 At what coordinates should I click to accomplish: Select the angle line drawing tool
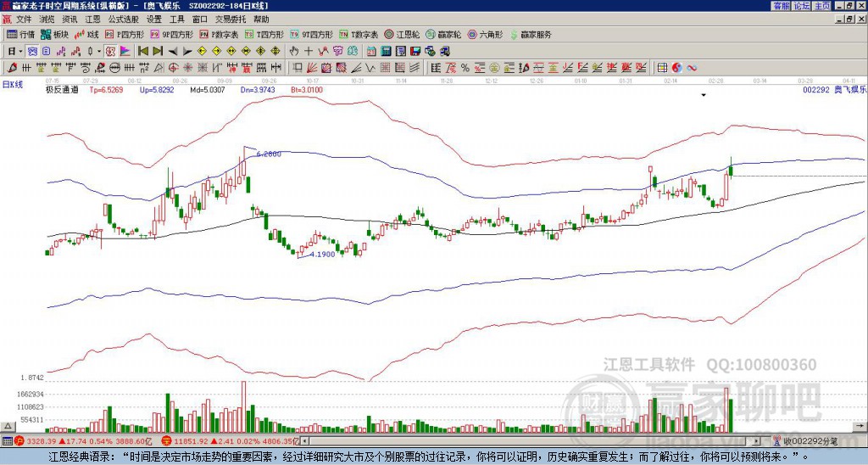coord(355,68)
